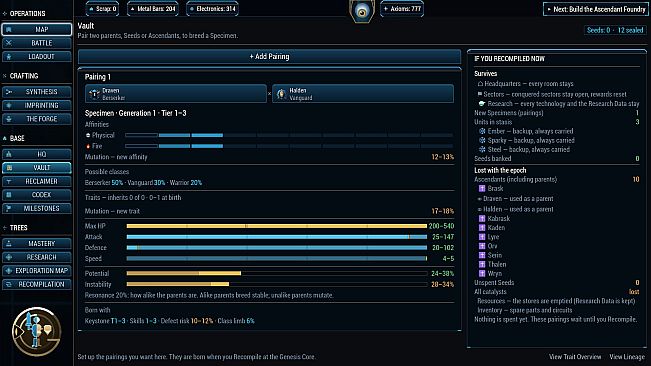Click the central eye emblem

coord(362,12)
